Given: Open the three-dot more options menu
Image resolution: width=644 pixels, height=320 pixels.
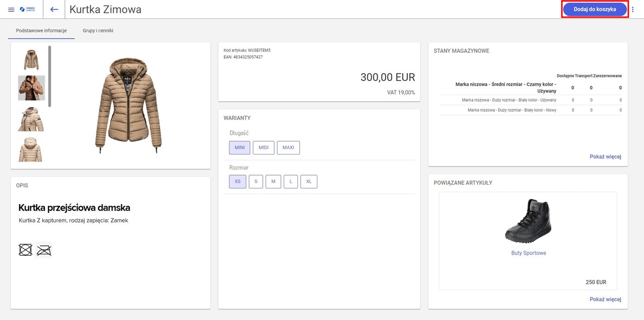Looking at the screenshot, I should [633, 9].
